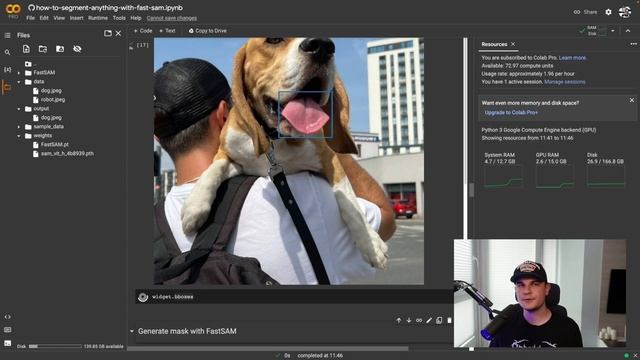Open the search sidebar icon

pyautogui.click(x=7, y=53)
